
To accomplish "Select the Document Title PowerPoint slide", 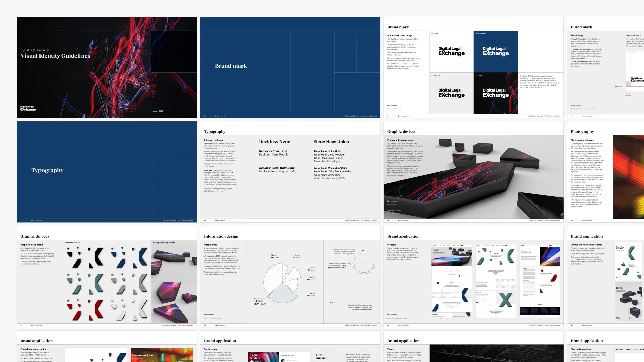I will 162,355.
